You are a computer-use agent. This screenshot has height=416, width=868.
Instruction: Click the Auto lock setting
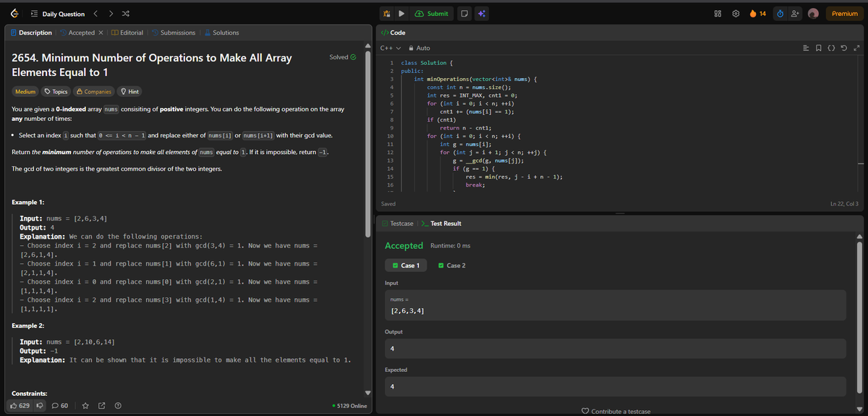coord(420,48)
